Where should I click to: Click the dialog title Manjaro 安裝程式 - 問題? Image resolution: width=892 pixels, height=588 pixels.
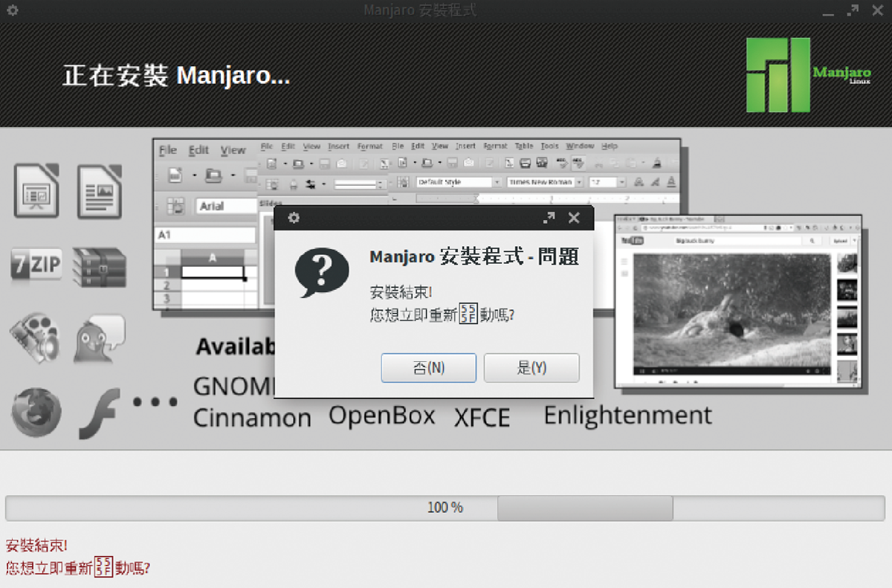tap(474, 257)
